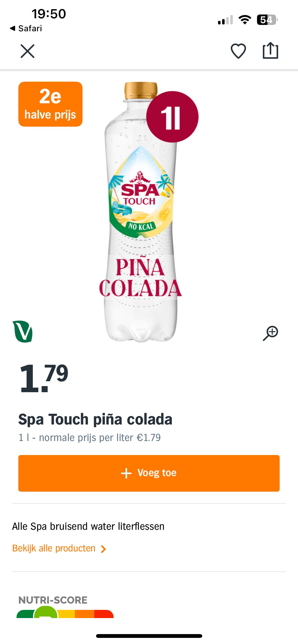Image resolution: width=298 pixels, height=644 pixels.
Task: Return to Safari via back arrow
Action: click(x=25, y=28)
